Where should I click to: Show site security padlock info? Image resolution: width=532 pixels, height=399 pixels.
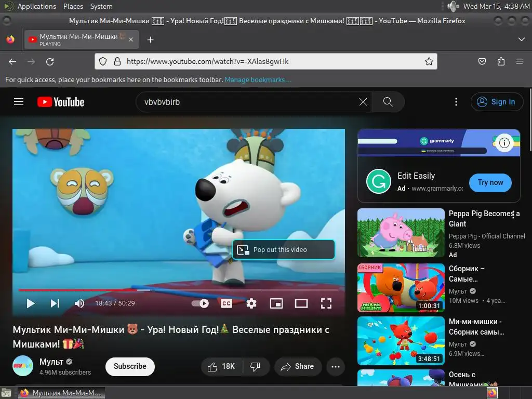pyautogui.click(x=117, y=61)
